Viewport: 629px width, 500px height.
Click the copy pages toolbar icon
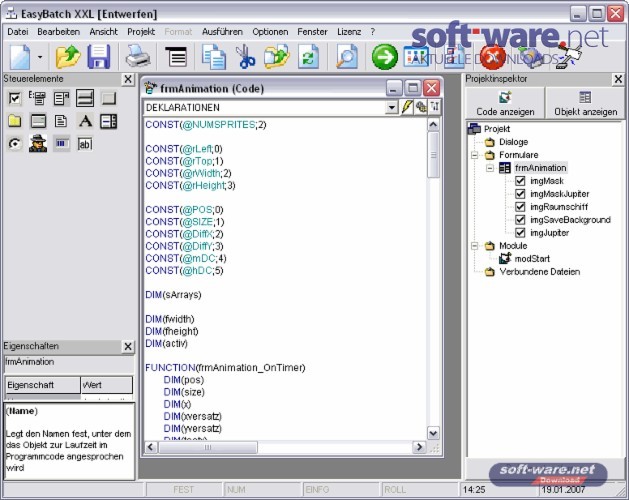213,57
